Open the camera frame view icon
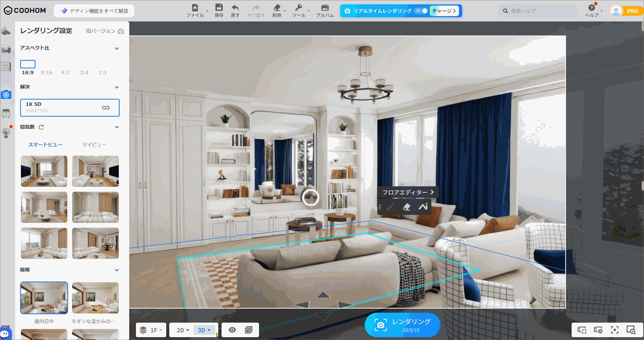Viewport: 644px width, 340px height. [582, 330]
